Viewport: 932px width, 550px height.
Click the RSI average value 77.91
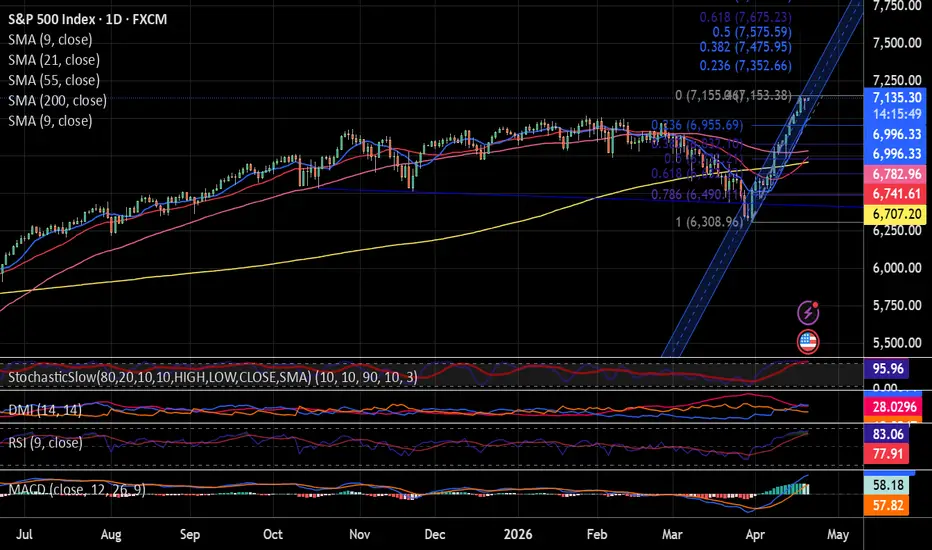coord(888,454)
